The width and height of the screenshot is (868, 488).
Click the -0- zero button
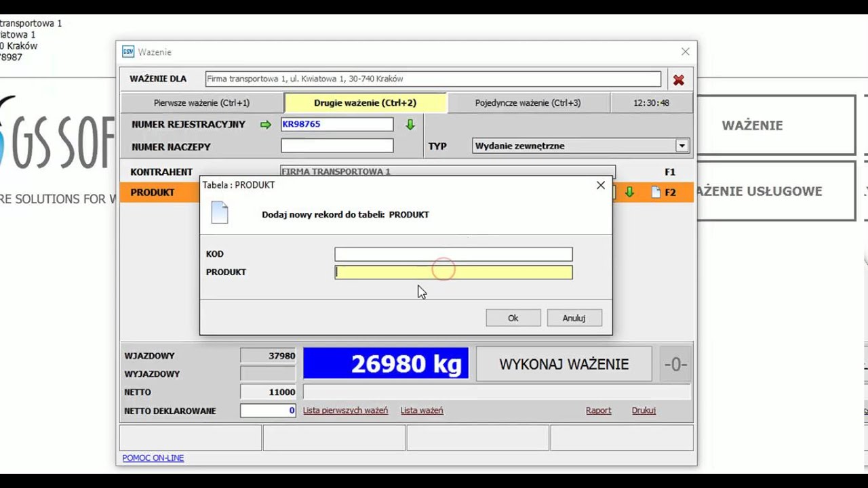tap(675, 364)
